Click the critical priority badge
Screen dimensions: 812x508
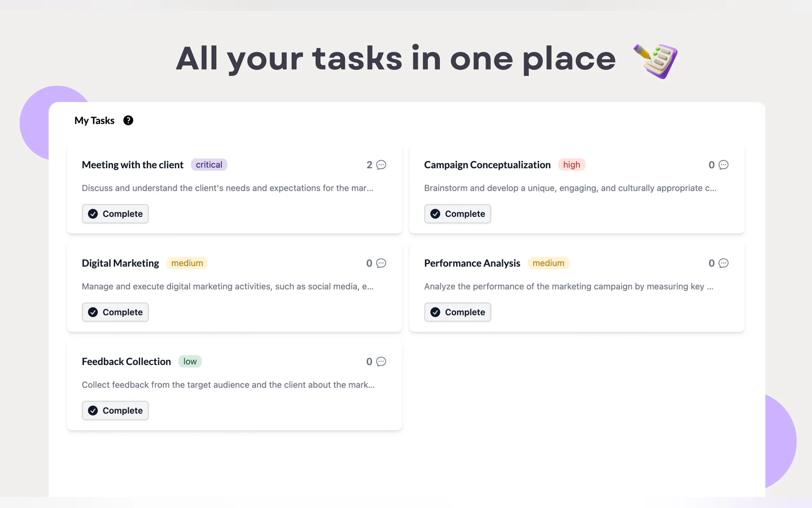click(x=209, y=165)
